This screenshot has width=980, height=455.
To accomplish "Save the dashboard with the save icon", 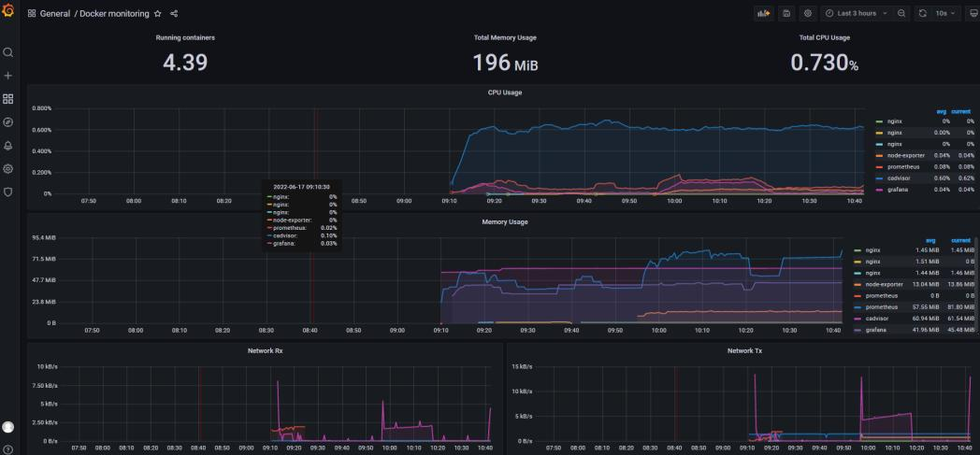I will 786,13.
